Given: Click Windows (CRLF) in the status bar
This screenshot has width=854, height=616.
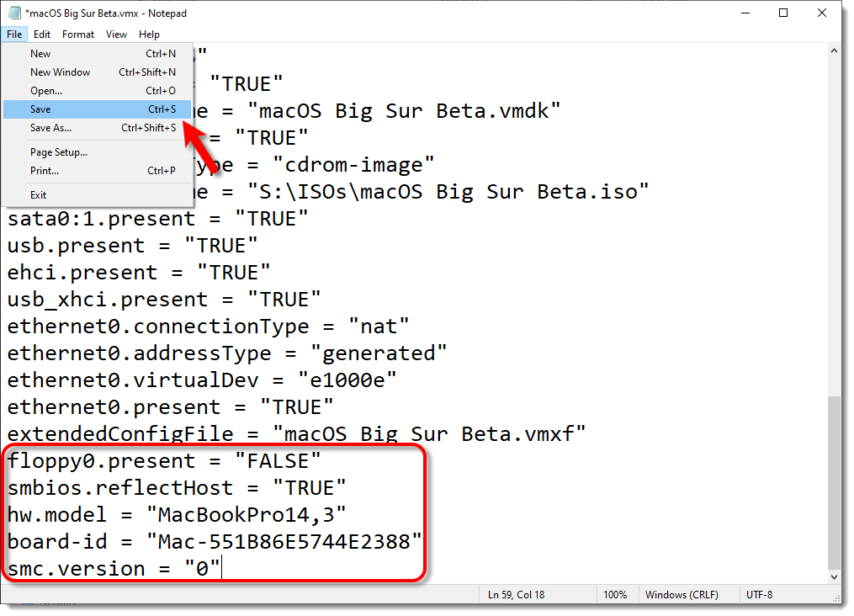Looking at the screenshot, I should (x=682, y=595).
